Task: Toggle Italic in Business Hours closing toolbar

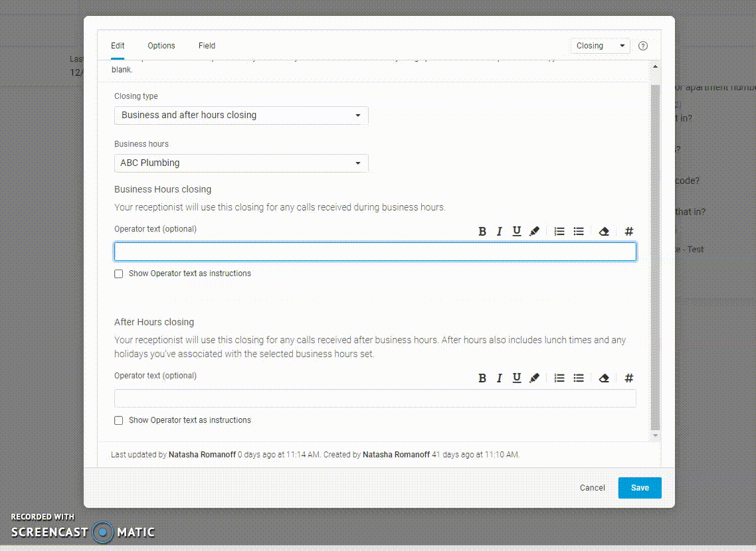Action: (x=499, y=231)
